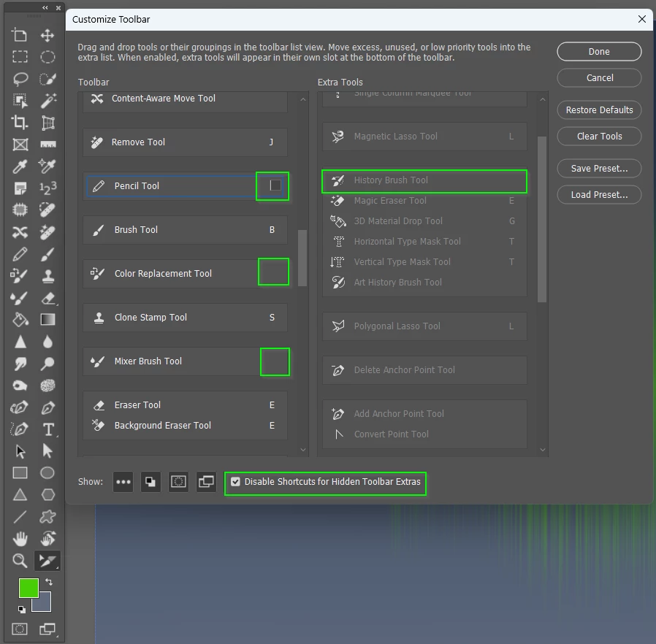Select the Gradient tool in the toolbar
This screenshot has height=644, width=656.
pyautogui.click(x=47, y=320)
